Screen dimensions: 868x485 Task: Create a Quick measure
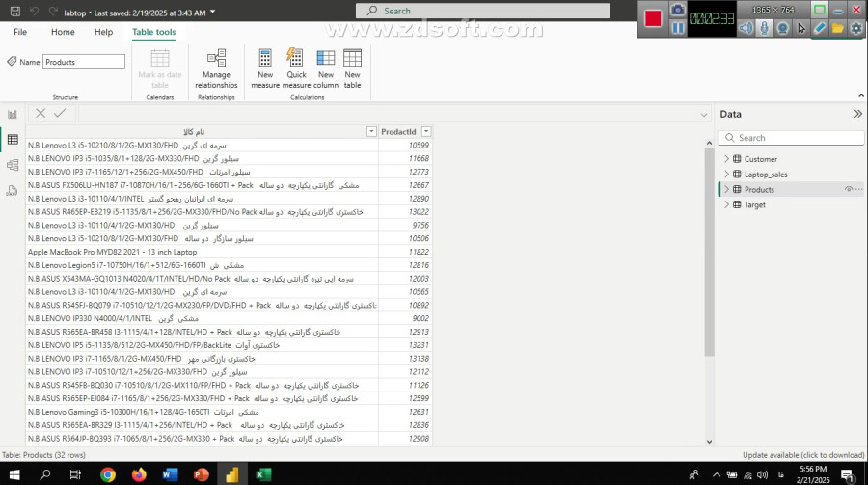tap(296, 68)
